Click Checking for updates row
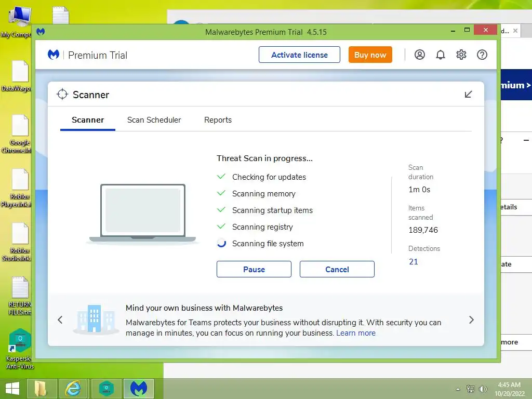 point(261,177)
